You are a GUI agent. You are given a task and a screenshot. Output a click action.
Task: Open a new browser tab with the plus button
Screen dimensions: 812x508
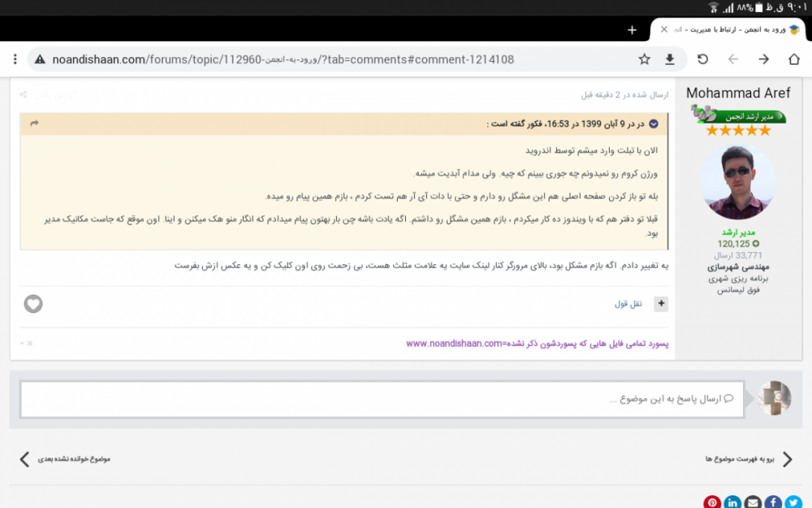632,29
